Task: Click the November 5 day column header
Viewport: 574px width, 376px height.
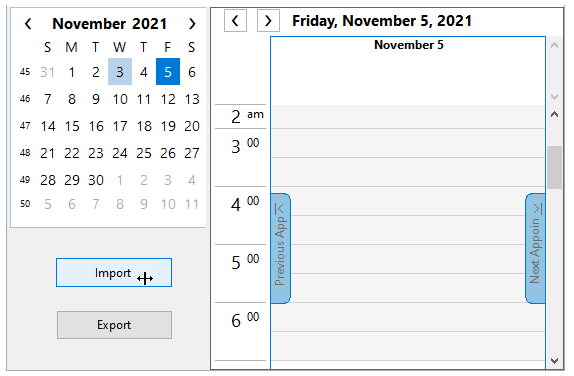Action: click(408, 45)
